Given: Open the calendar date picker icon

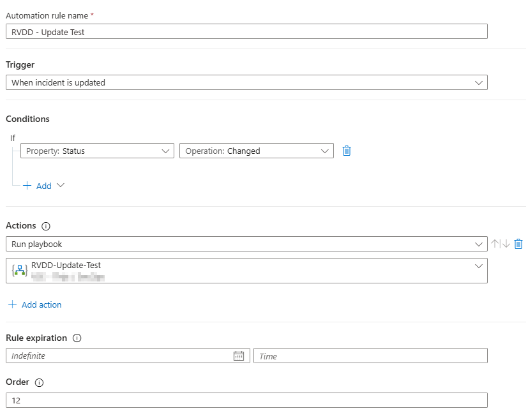Looking at the screenshot, I should click(239, 356).
